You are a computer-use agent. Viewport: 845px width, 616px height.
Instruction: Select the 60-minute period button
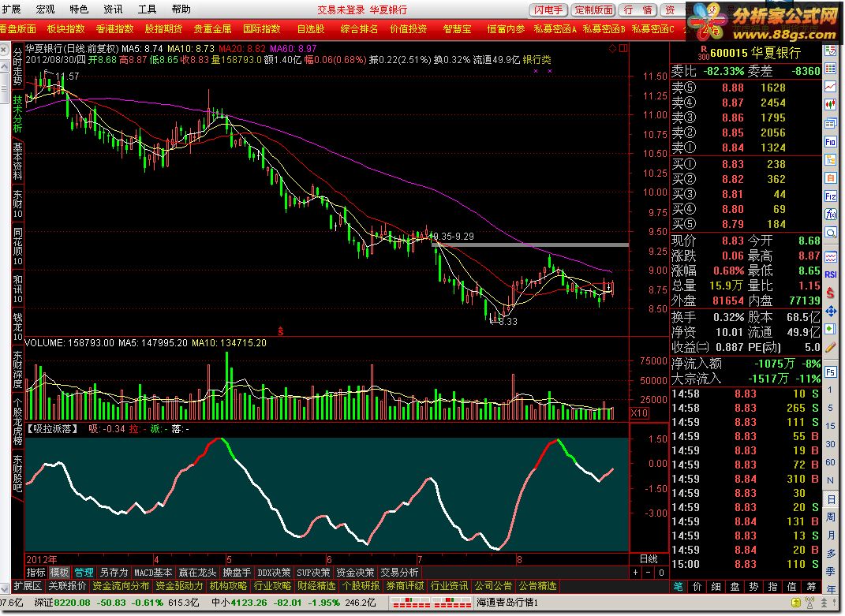point(831,462)
